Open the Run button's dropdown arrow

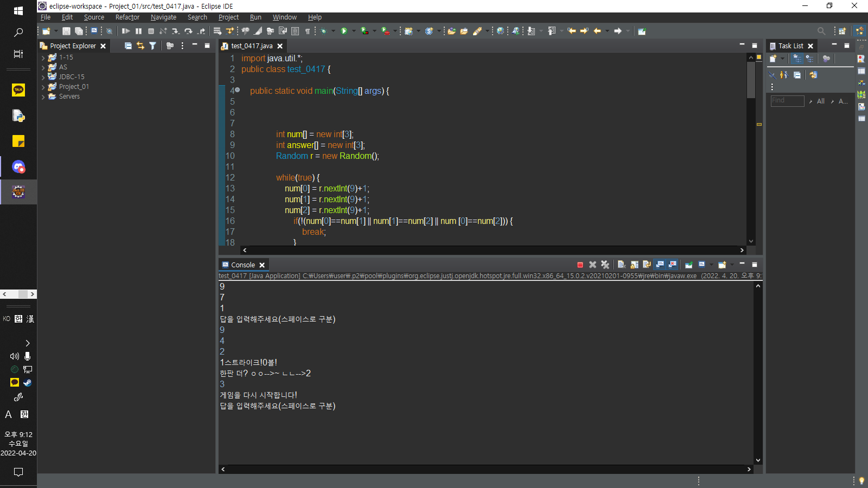(x=354, y=31)
